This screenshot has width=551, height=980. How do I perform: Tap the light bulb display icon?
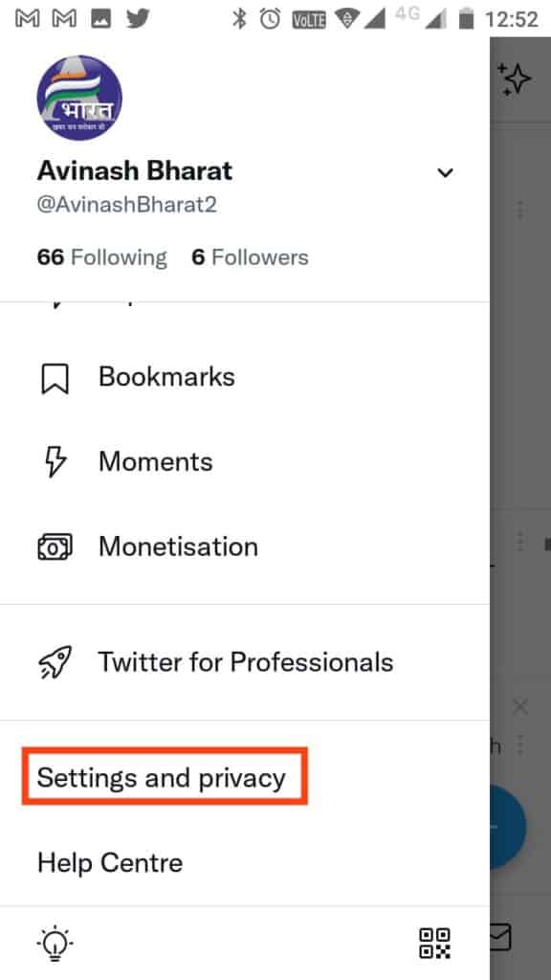coord(55,943)
